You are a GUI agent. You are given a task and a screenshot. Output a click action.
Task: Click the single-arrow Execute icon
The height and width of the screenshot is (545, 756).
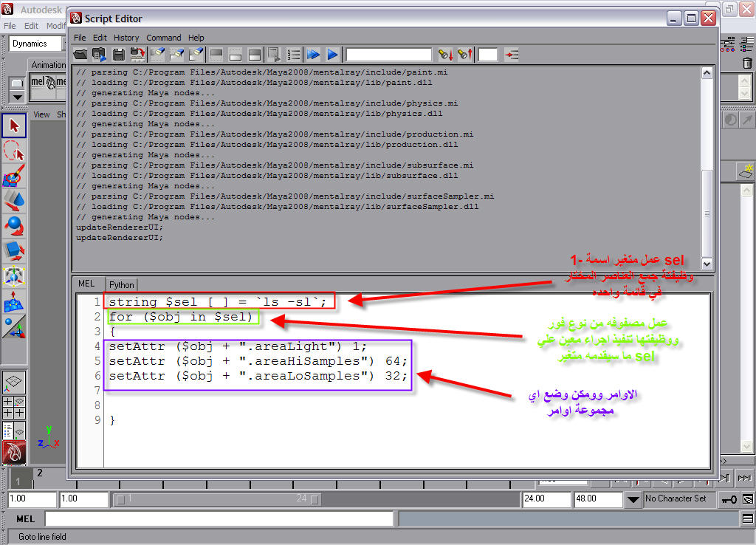333,55
